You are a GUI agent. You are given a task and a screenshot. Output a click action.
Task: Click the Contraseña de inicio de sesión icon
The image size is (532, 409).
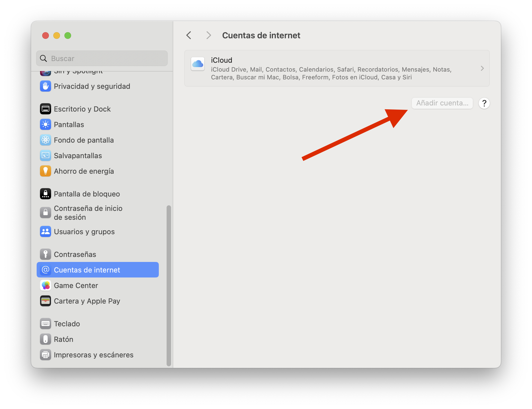46,213
